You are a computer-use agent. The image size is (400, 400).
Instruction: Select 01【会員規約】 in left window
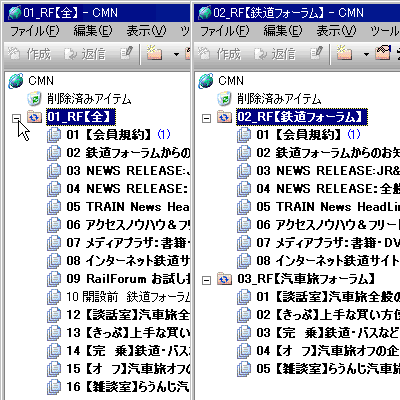[118, 135]
